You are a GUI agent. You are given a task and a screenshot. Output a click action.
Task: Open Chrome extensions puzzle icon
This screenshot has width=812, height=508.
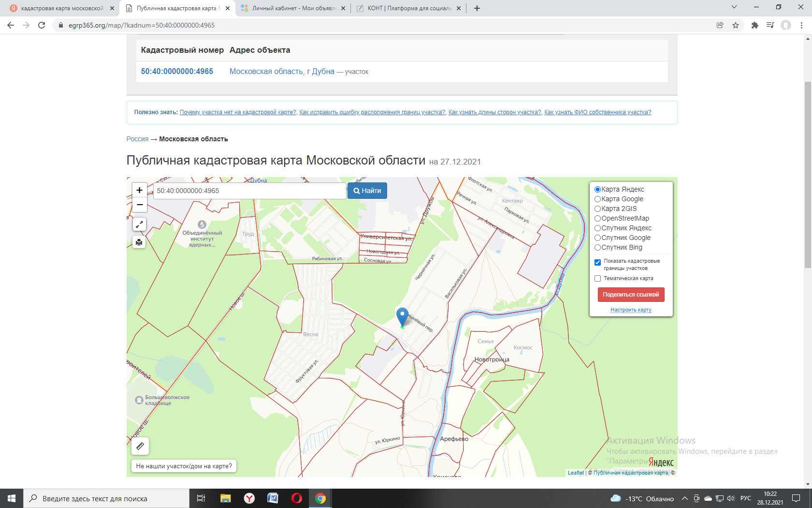click(x=754, y=25)
